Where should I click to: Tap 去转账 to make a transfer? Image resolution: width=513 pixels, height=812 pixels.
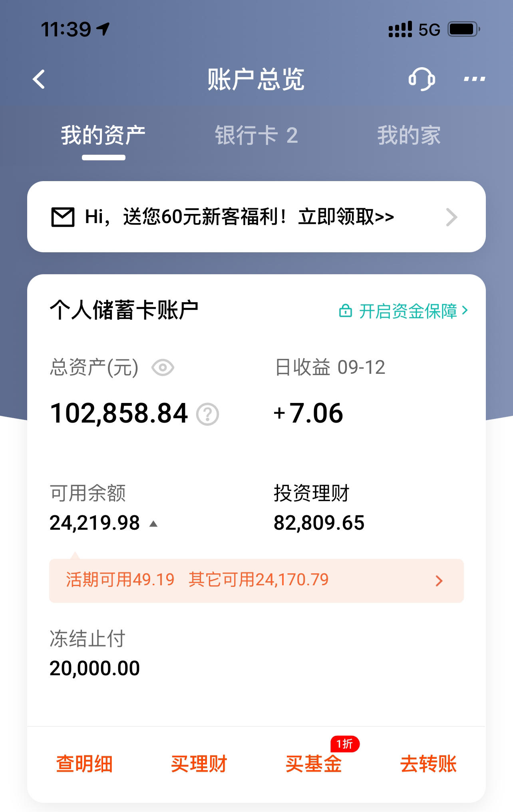[x=428, y=764]
